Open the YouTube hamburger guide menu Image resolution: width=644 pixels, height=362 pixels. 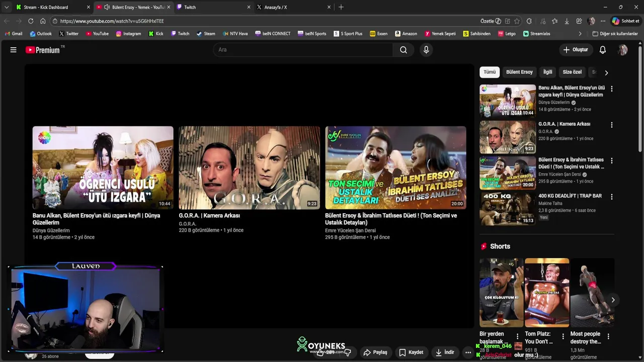(14, 50)
